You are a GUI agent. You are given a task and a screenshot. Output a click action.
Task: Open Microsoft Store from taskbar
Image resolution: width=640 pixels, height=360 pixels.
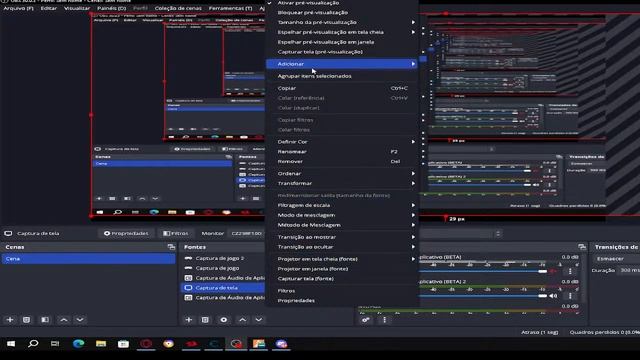point(123,344)
